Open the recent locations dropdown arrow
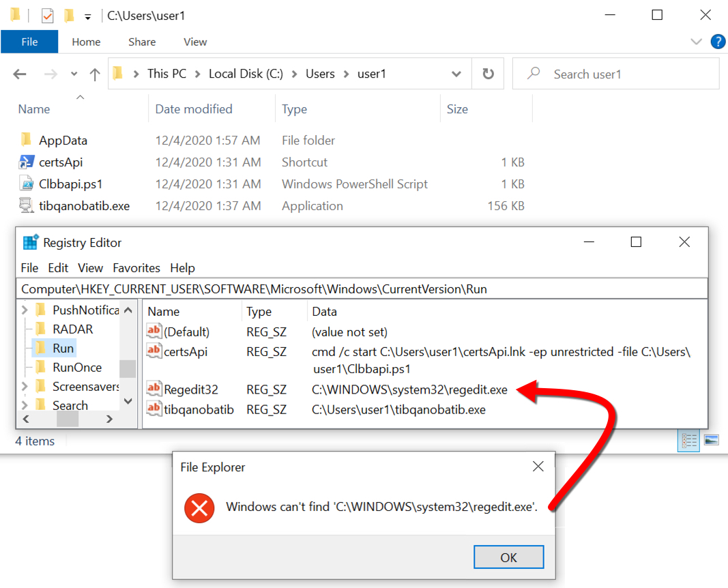728x588 pixels. coord(74,74)
